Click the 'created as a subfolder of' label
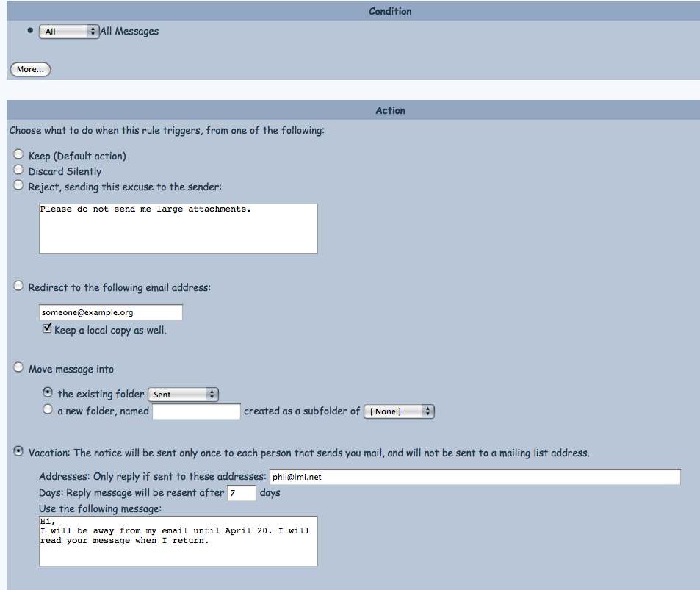This screenshot has width=700, height=590. click(302, 411)
